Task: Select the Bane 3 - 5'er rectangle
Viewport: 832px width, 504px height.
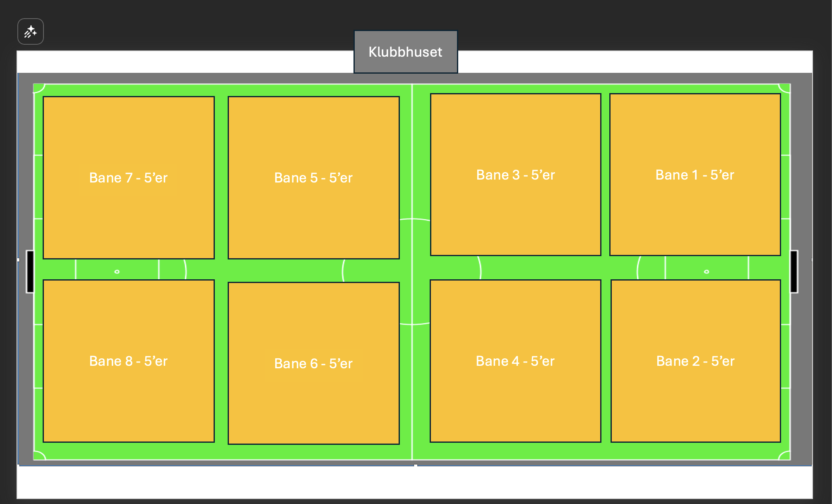Action: (515, 175)
